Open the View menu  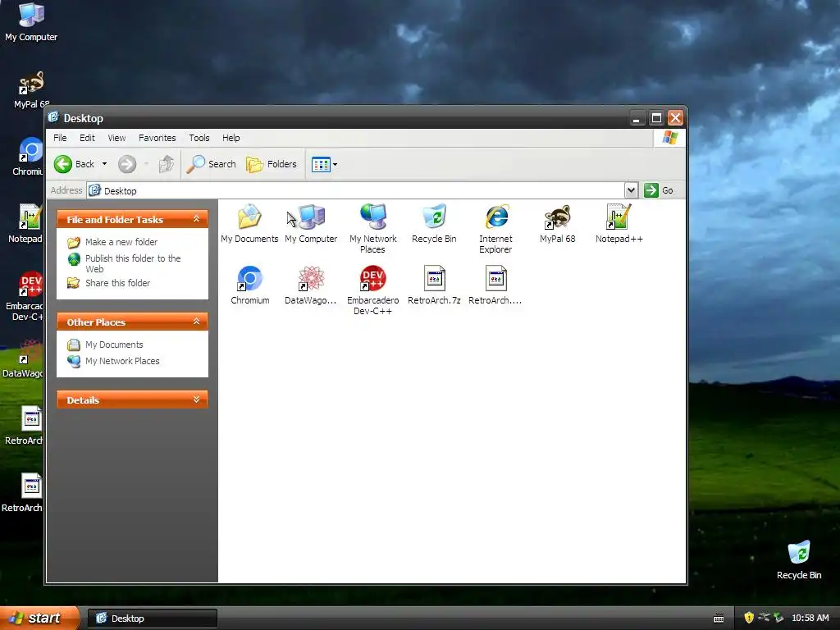[x=116, y=138]
